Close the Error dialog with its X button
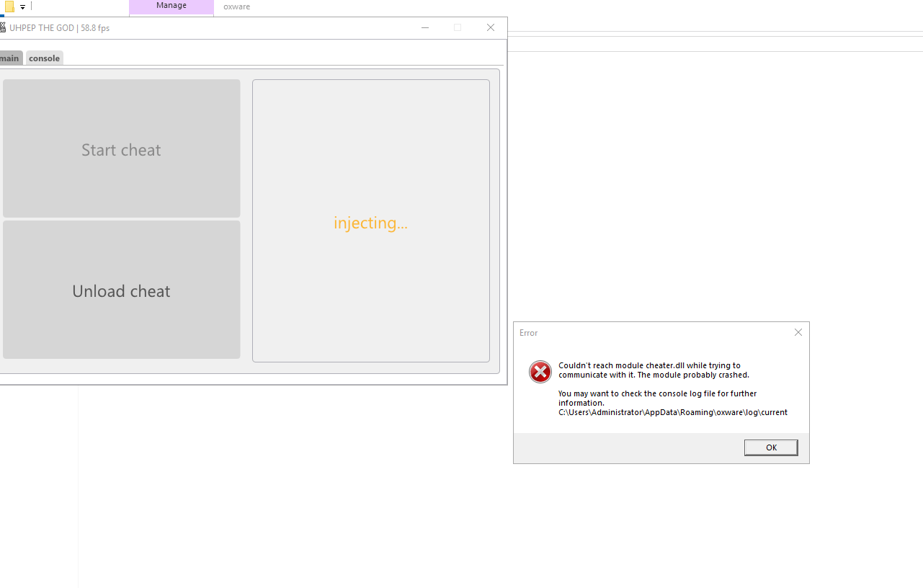The height and width of the screenshot is (588, 923). click(798, 332)
